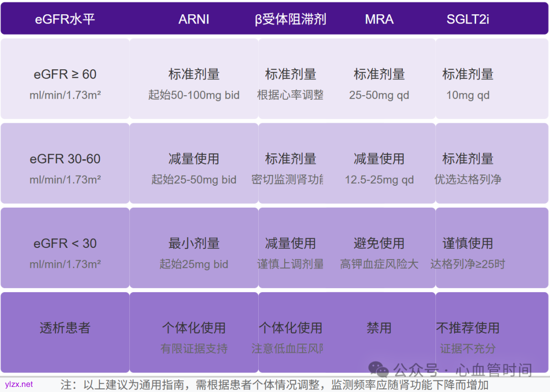Image resolution: width=550 pixels, height=392 pixels.
Task: Click the 不推荐使用 cell under SGLT2i
Action: tap(468, 328)
